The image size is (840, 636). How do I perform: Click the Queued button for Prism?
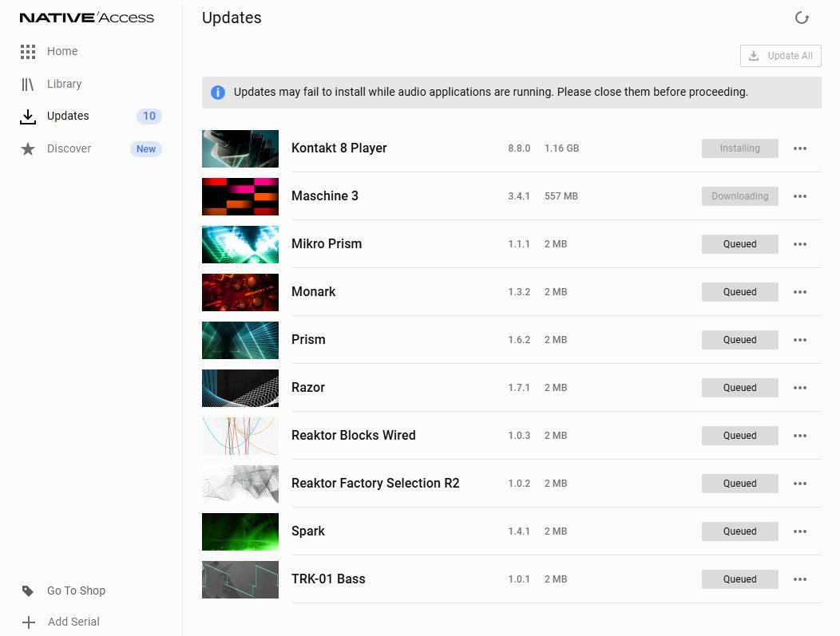click(740, 340)
